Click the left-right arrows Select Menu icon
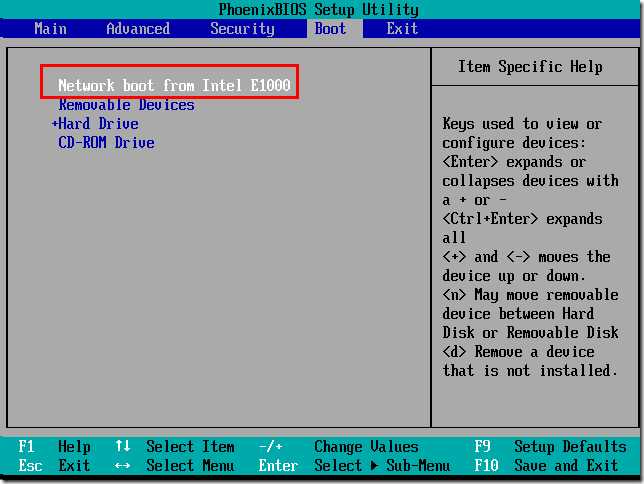 (x=122, y=466)
